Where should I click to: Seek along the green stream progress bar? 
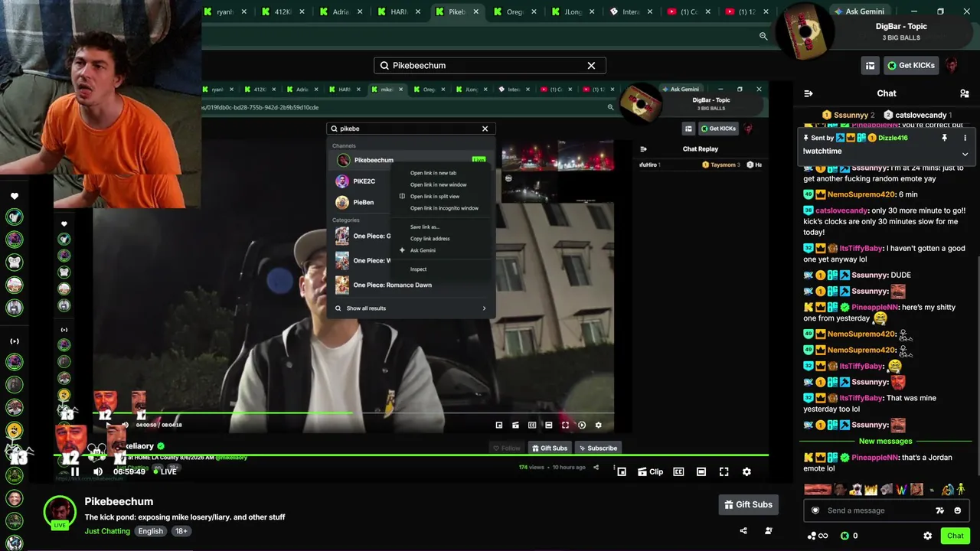(x=410, y=457)
